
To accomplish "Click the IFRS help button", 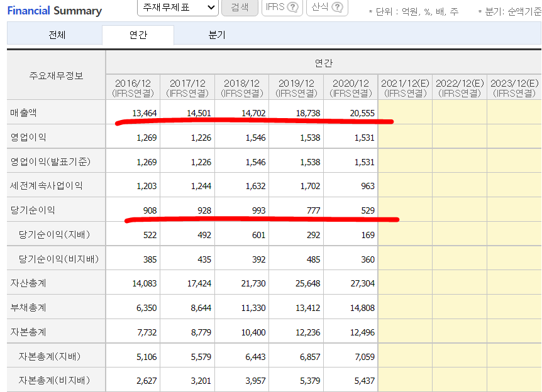I will tap(282, 8).
